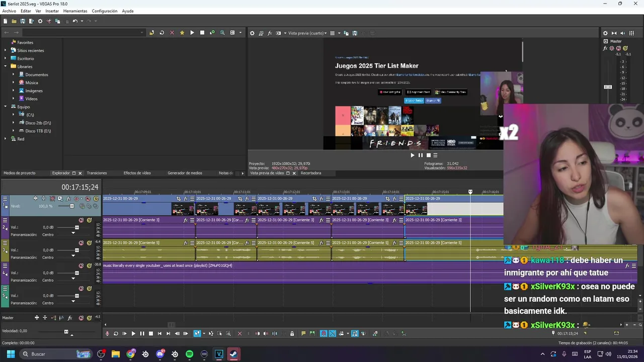Switch to the Recortadora tab

[311, 173]
